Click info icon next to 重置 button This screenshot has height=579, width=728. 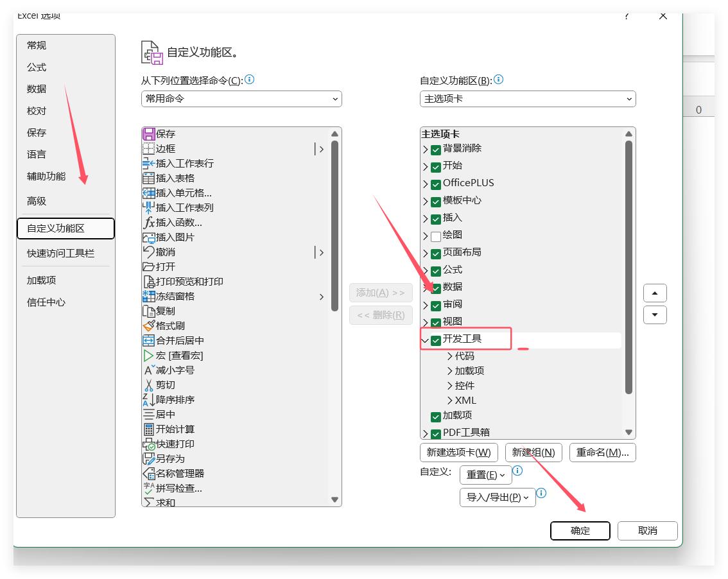(x=517, y=471)
